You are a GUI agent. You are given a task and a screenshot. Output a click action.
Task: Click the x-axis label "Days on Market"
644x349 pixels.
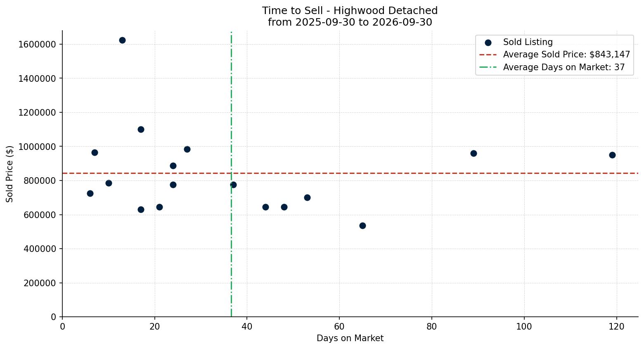(x=350, y=338)
